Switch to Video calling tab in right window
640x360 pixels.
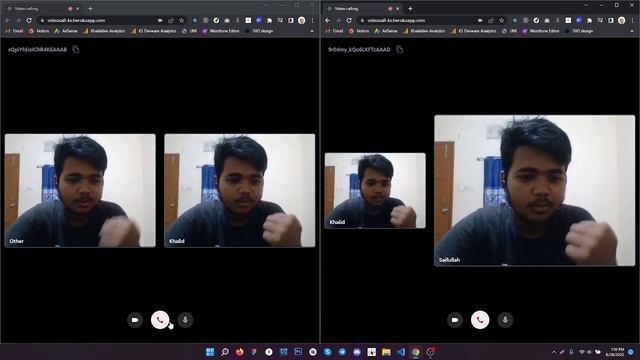tap(363, 9)
